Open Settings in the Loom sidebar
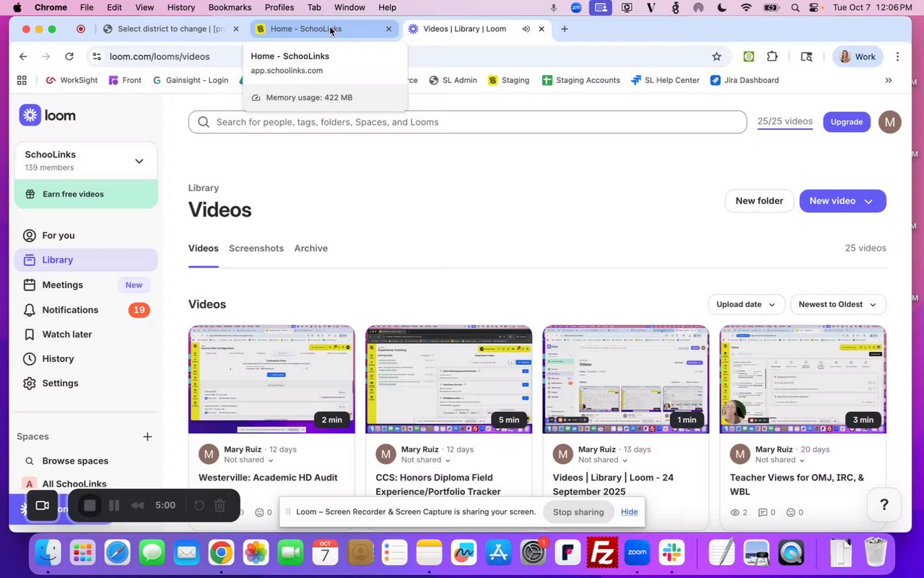 pyautogui.click(x=86, y=384)
